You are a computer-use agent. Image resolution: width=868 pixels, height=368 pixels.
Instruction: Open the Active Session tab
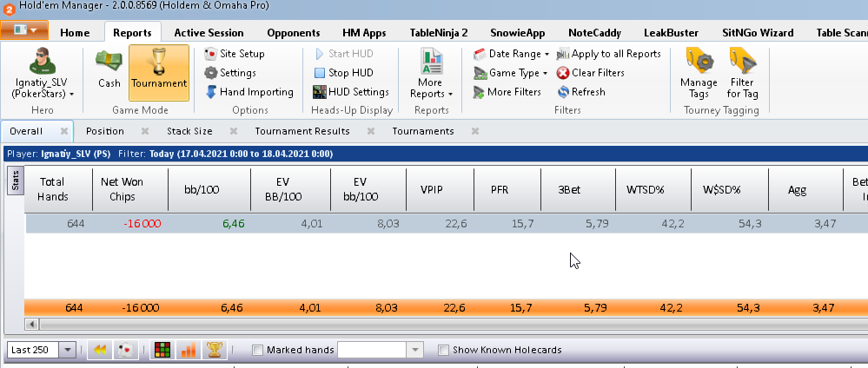point(209,33)
